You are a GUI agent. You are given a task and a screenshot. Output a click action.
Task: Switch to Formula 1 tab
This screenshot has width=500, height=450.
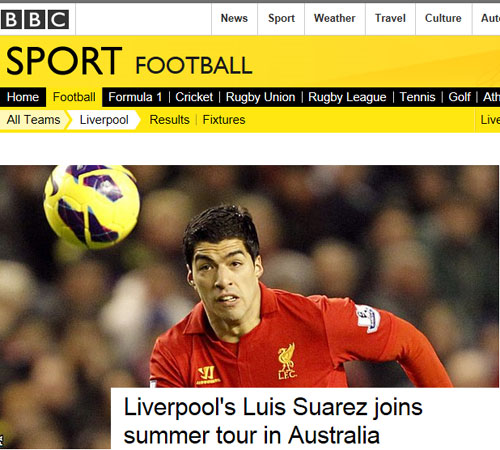(x=135, y=97)
